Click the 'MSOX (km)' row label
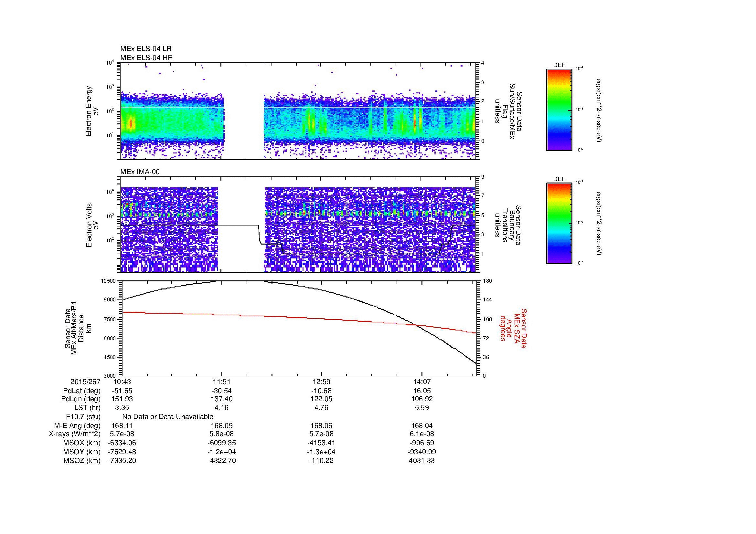Viewport: 756px width, 534px height. click(82, 443)
